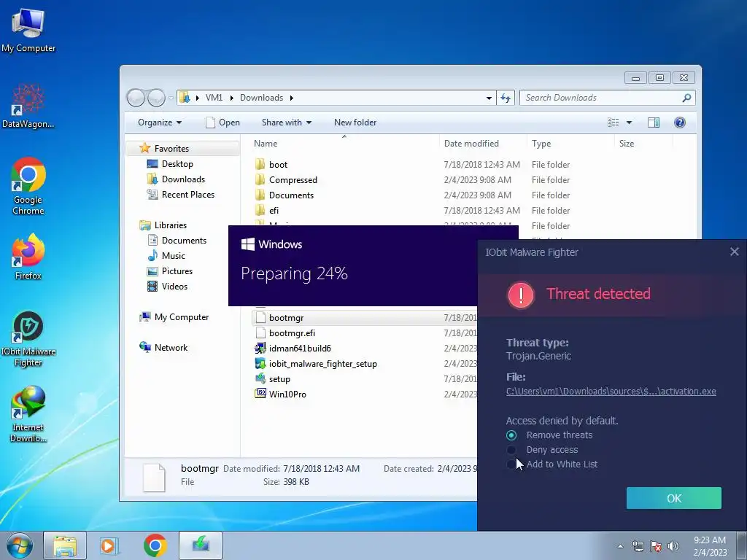Open the detected activation.exe file path link

[x=611, y=391]
